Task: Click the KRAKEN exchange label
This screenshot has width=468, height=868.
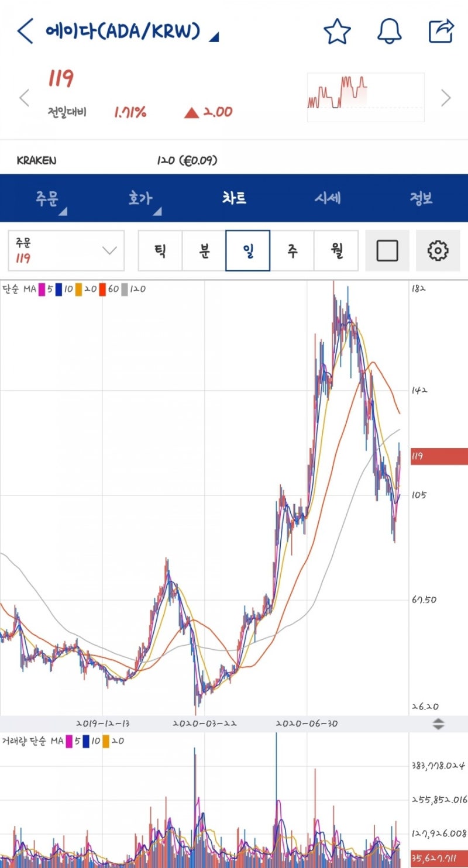Action: [37, 160]
